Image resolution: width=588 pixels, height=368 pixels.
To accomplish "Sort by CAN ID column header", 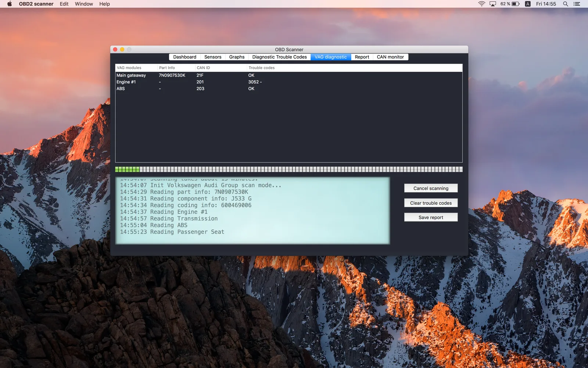I will 221,68.
